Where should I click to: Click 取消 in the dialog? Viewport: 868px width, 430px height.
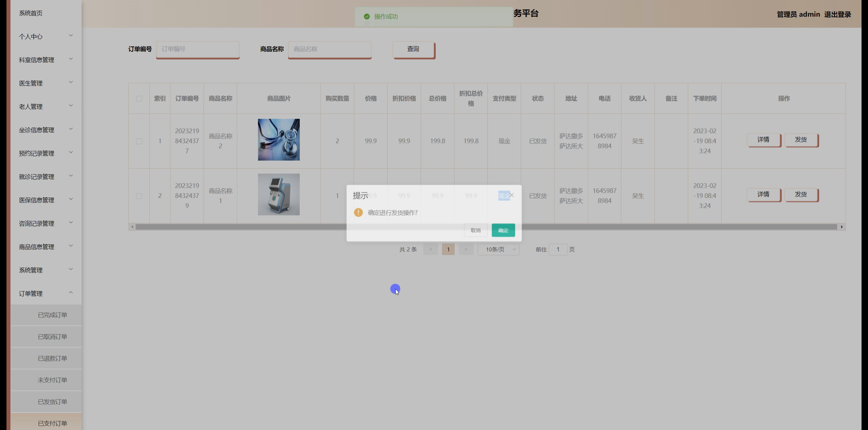[475, 230]
